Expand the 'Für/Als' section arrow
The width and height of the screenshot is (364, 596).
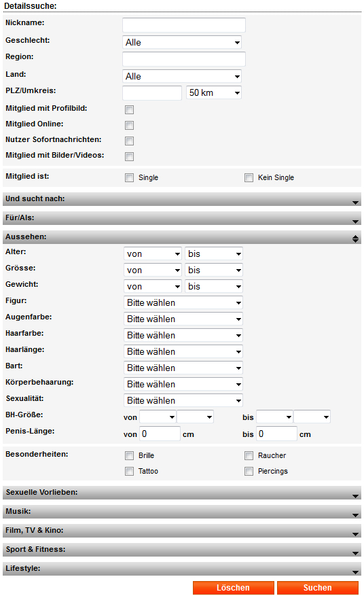(355, 222)
